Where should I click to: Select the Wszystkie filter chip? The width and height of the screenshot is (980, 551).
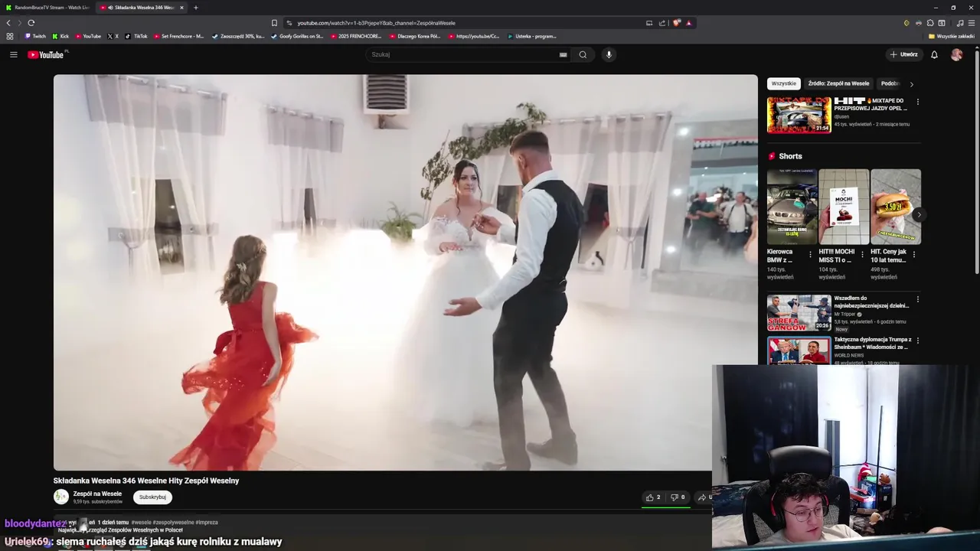[784, 83]
